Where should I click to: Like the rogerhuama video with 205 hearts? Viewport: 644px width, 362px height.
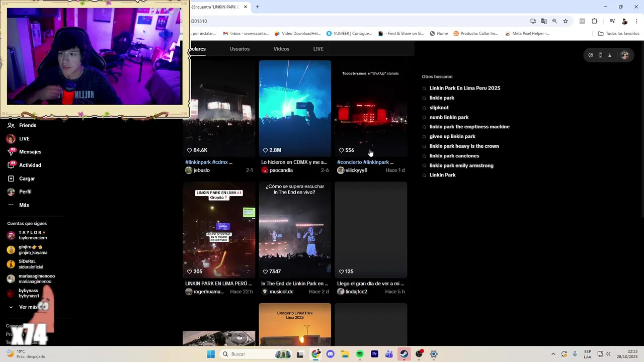tap(190, 271)
